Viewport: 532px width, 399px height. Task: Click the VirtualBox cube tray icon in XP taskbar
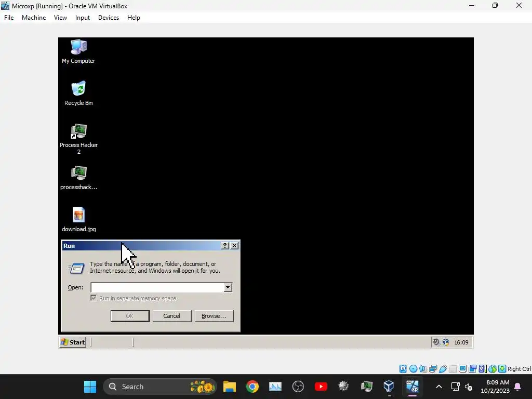tap(446, 342)
